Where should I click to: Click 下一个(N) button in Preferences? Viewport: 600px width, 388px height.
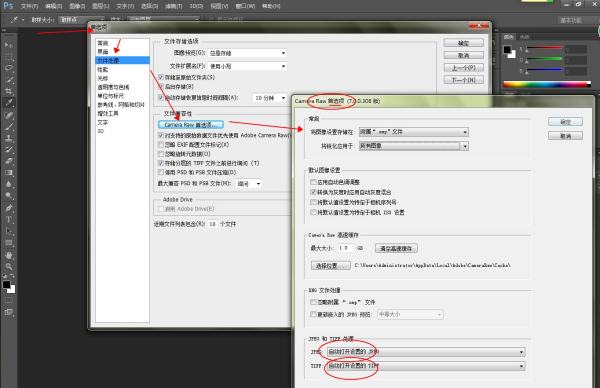coord(464,80)
